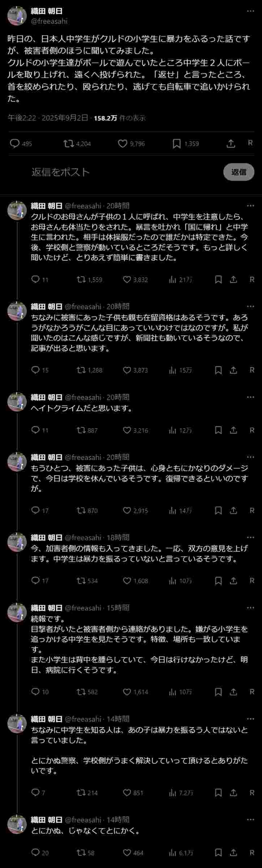The height and width of the screenshot is (868, 262).
Task: Share the reply with 12万 views
Action: (233, 430)
